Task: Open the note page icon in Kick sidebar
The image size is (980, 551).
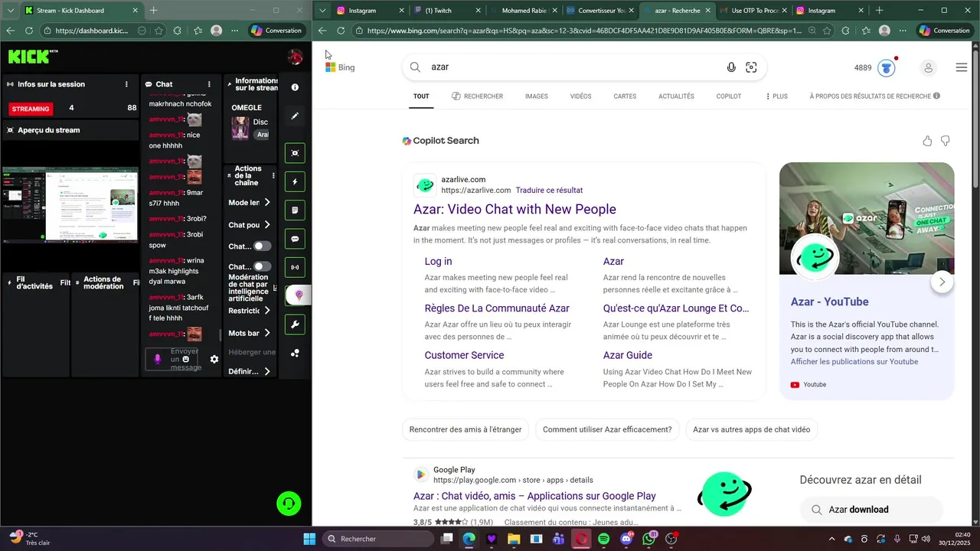Action: (295, 210)
